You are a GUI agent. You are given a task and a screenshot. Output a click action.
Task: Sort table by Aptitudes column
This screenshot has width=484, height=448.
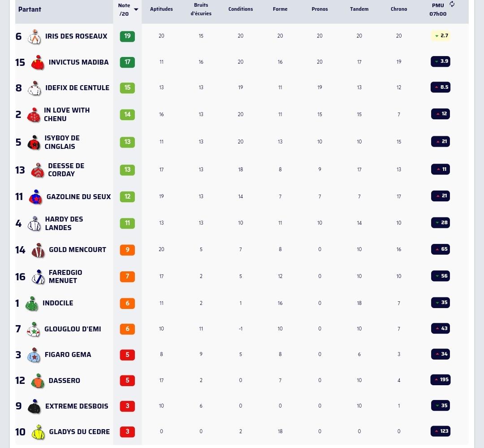(x=161, y=9)
